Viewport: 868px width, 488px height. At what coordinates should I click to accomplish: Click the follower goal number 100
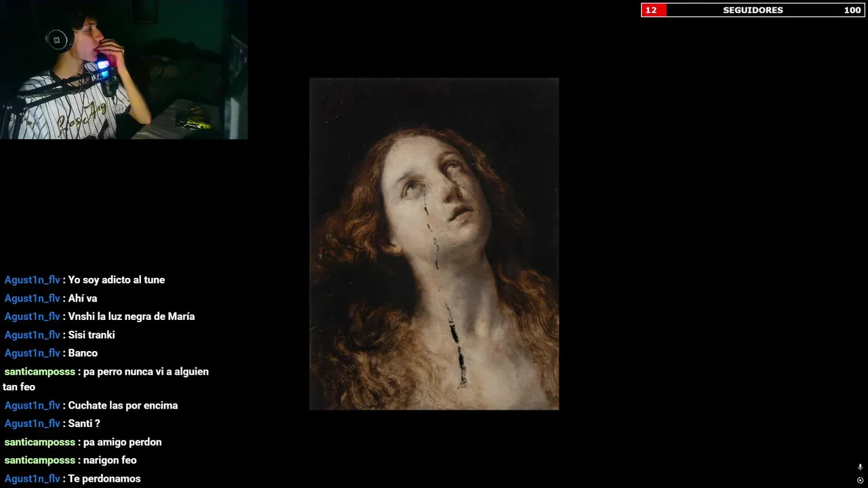(x=852, y=10)
